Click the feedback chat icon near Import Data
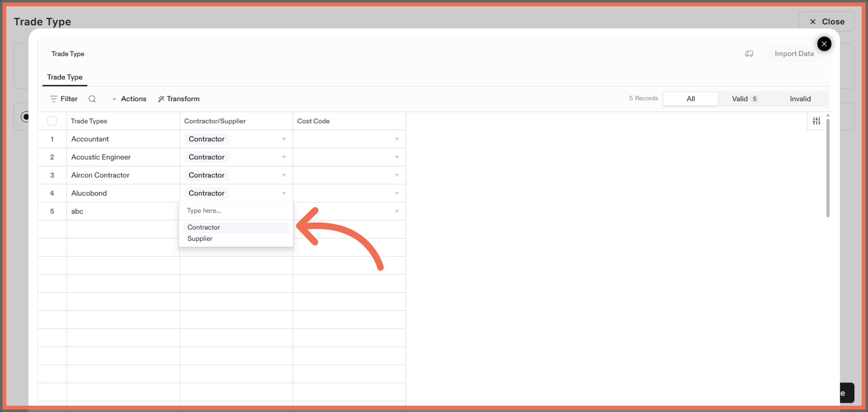 [749, 54]
